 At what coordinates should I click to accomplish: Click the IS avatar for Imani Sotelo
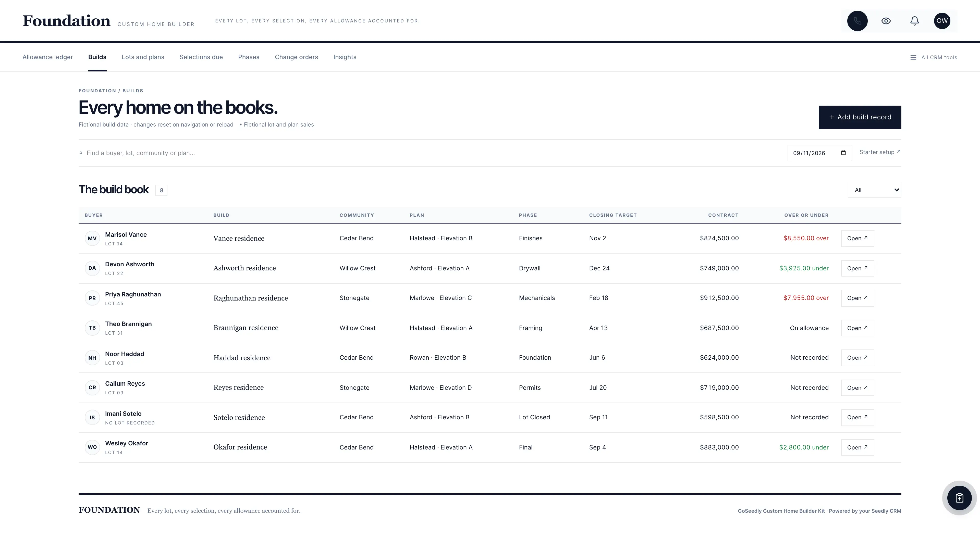92,418
